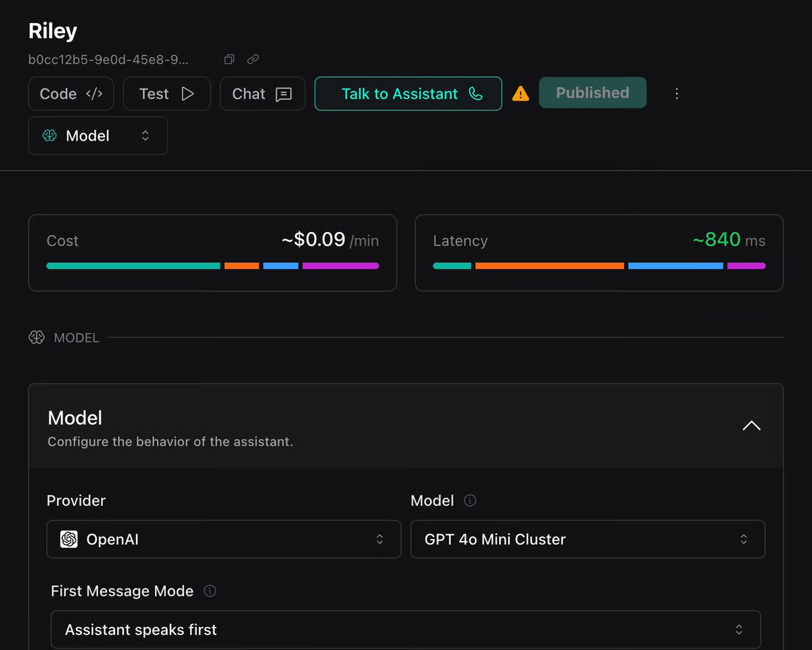
Task: Collapse the Model configuration card
Action: tap(751, 425)
